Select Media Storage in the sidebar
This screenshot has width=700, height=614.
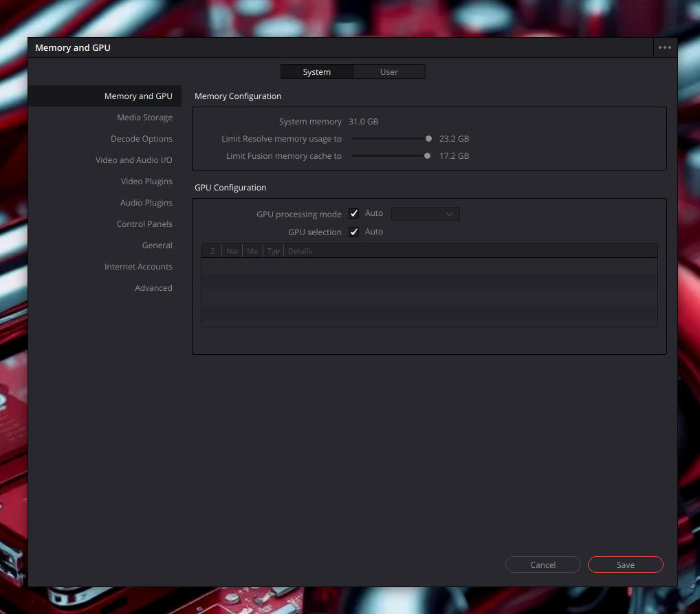click(144, 117)
